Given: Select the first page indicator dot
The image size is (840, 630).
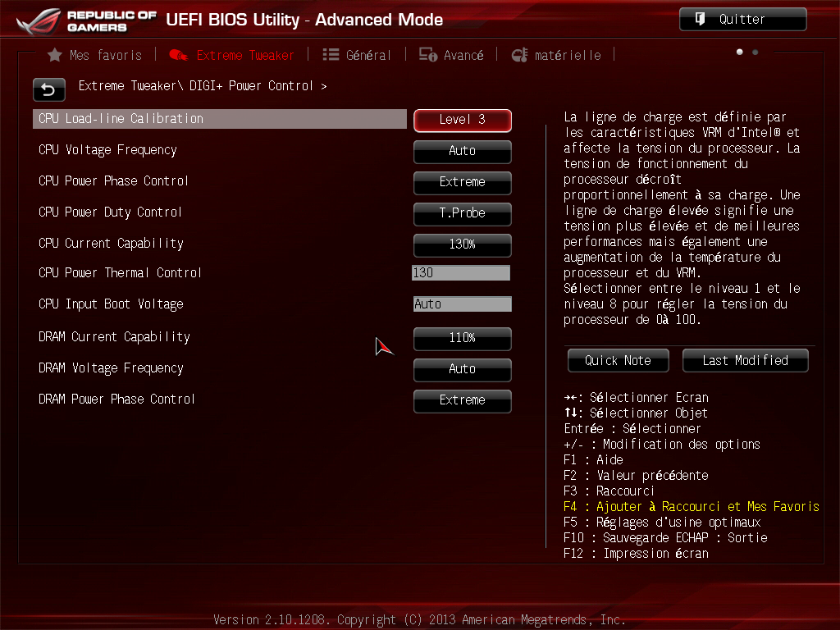Looking at the screenshot, I should pyautogui.click(x=740, y=52).
